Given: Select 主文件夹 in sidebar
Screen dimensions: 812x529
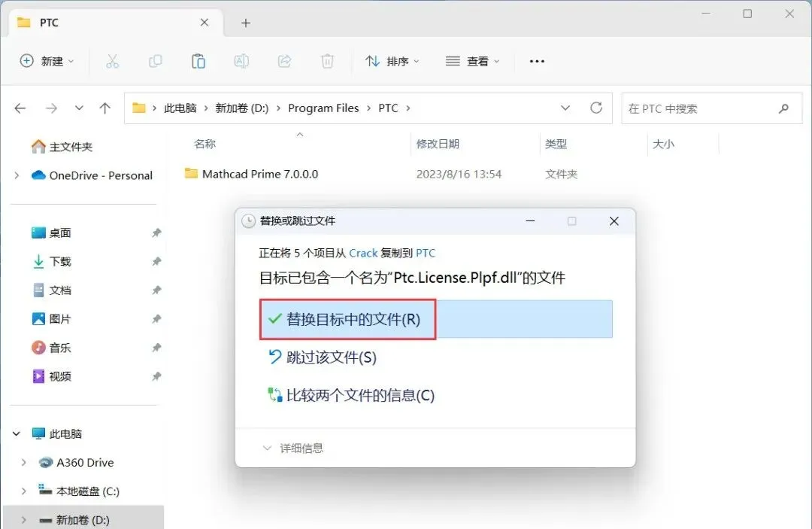Looking at the screenshot, I should (62, 147).
